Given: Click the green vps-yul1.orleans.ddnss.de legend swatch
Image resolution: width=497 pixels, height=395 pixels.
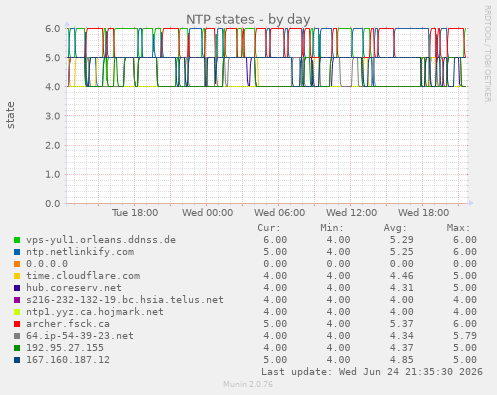Looking at the screenshot, I should pos(17,240).
